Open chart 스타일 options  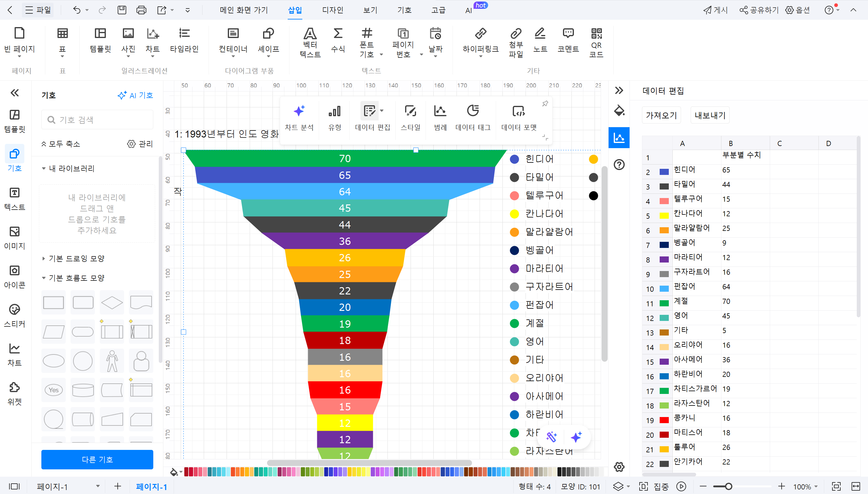point(410,118)
